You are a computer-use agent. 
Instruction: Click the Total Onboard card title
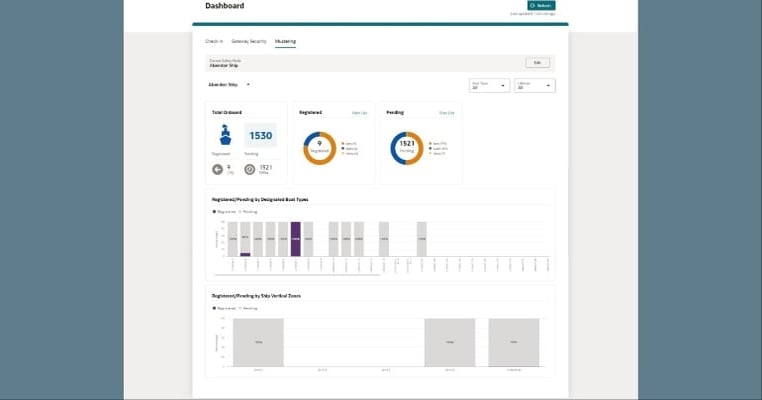click(x=226, y=112)
